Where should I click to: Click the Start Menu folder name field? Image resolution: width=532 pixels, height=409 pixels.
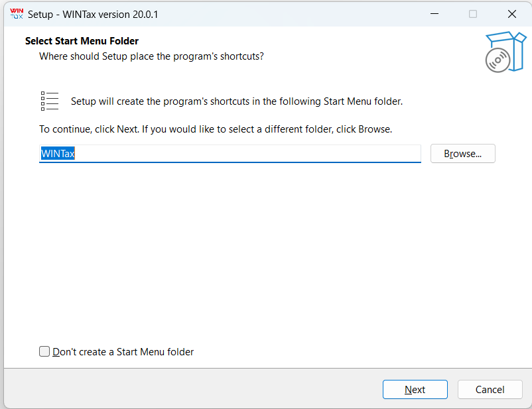(230, 154)
